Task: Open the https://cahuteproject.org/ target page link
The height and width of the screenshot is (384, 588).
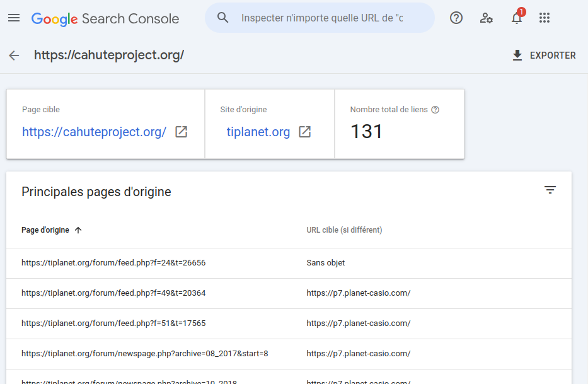Action: click(94, 132)
